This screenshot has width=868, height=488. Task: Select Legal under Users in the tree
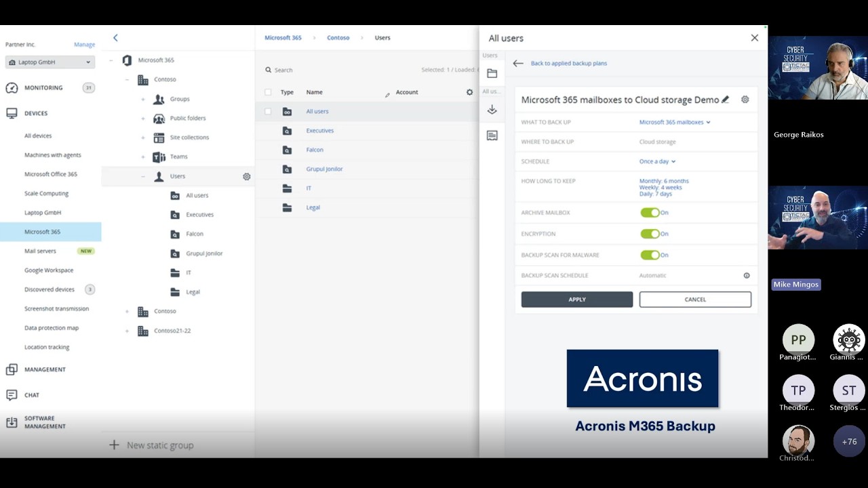[193, 292]
